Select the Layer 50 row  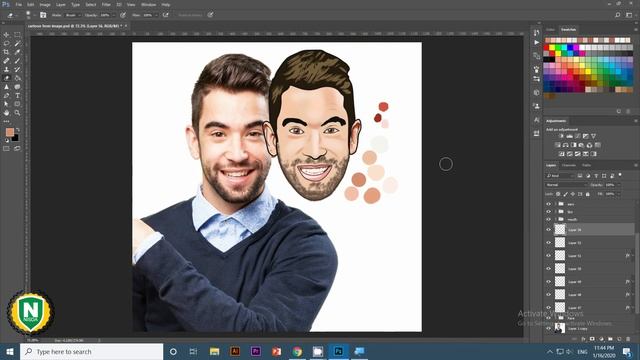[x=590, y=269]
